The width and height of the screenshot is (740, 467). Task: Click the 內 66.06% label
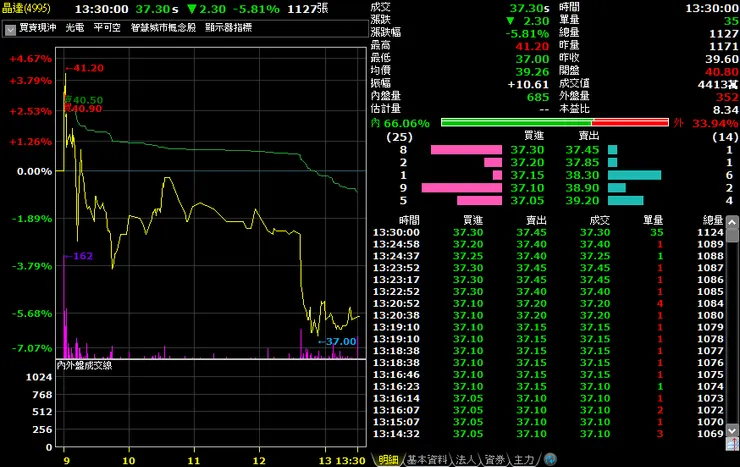coord(400,124)
